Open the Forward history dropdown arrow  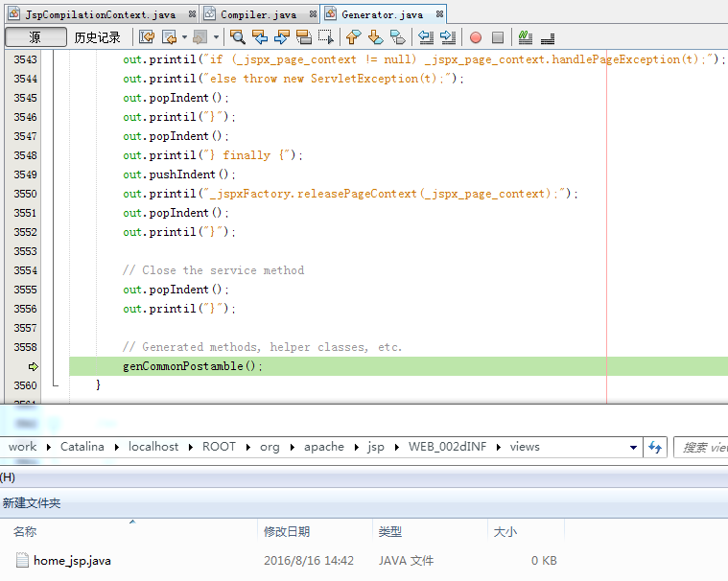pos(216,37)
